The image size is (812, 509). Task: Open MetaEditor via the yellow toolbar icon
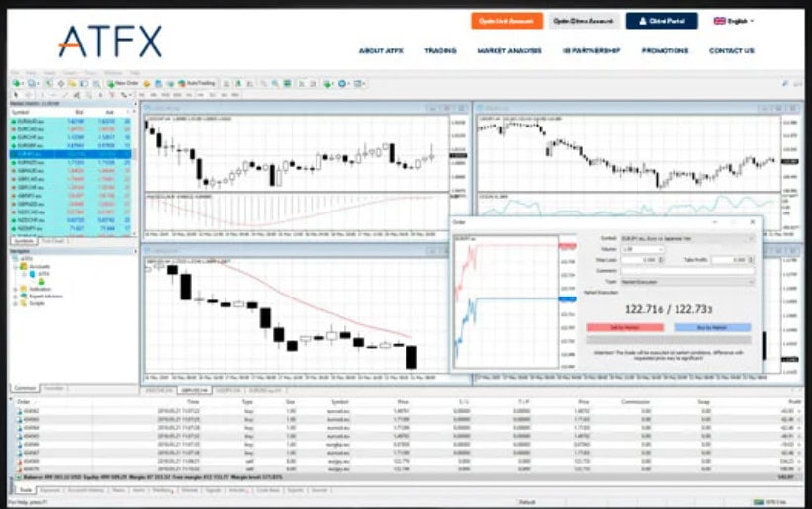tap(147, 83)
